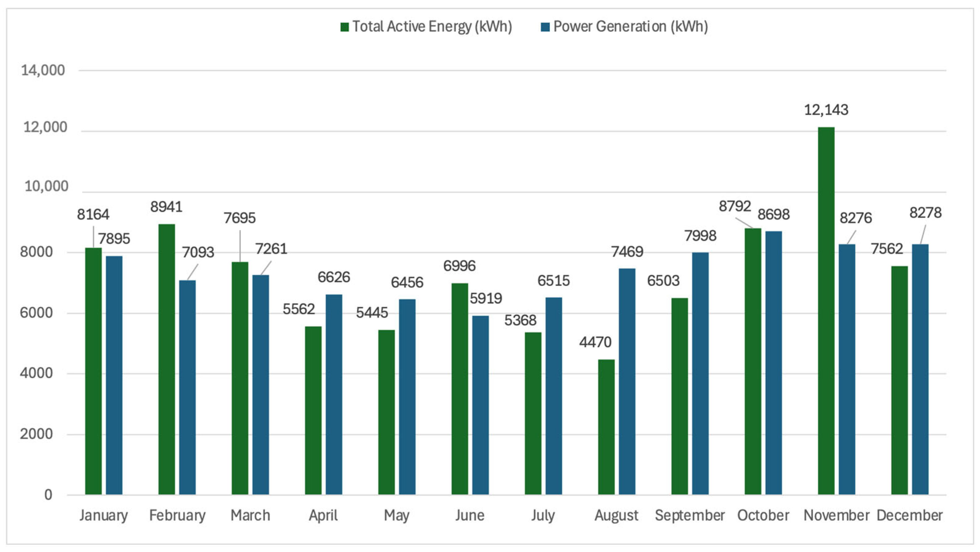This screenshot has height=552, width=980.
Task: Click the blue August bar
Action: coord(627,381)
